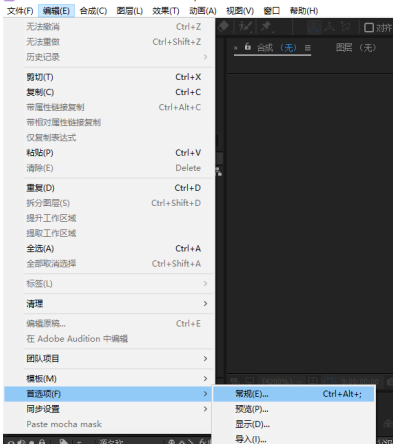This screenshot has width=393, height=444.
Task: Close the 编辑(E) menu
Action: (56, 11)
